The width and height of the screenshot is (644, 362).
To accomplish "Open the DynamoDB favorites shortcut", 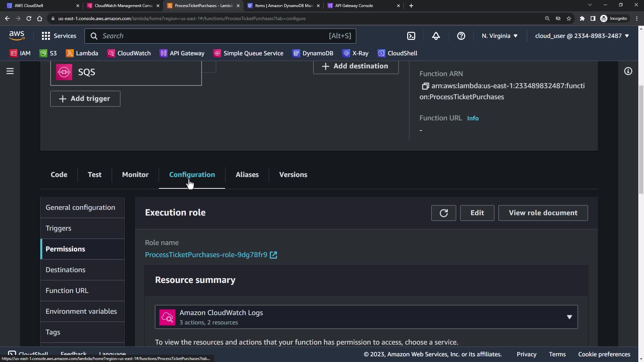I will pos(313,53).
